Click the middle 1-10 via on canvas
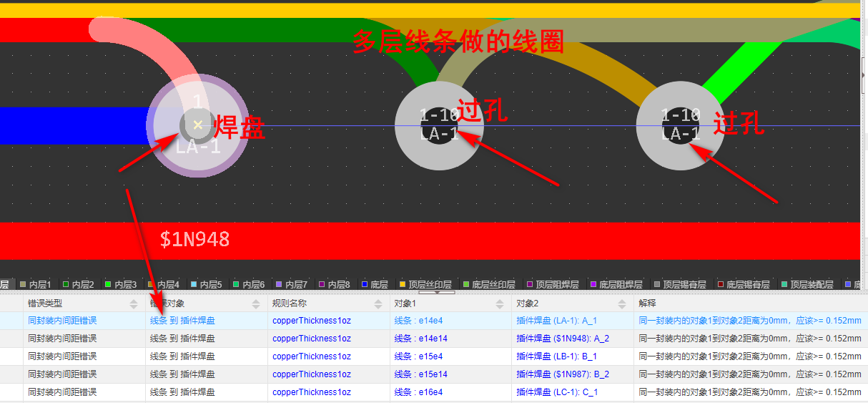 439,125
